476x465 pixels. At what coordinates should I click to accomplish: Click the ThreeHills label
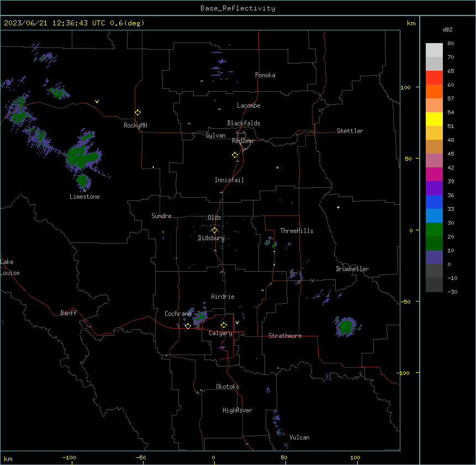pos(297,231)
